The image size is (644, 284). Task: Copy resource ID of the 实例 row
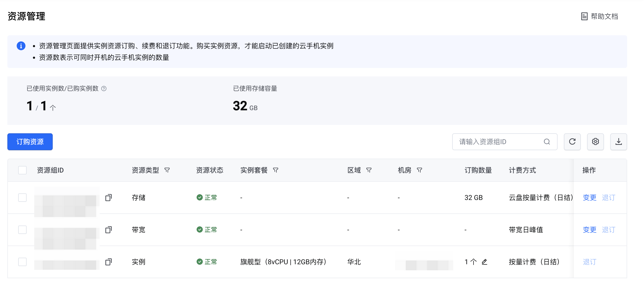tap(109, 262)
